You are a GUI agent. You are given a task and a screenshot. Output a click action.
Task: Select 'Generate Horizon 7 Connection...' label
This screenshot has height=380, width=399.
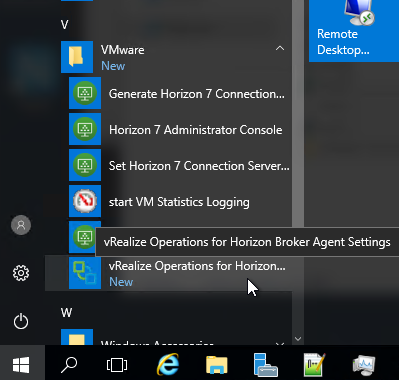pos(197,94)
